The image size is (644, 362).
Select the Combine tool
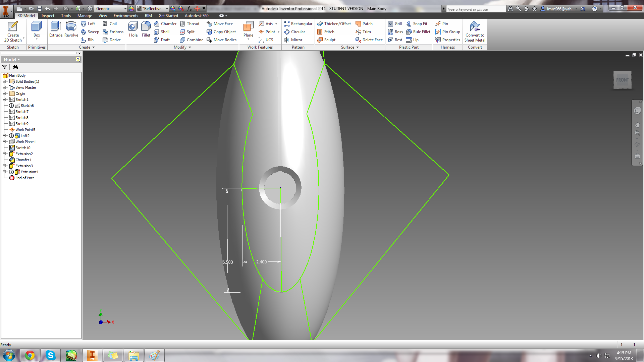[192, 40]
